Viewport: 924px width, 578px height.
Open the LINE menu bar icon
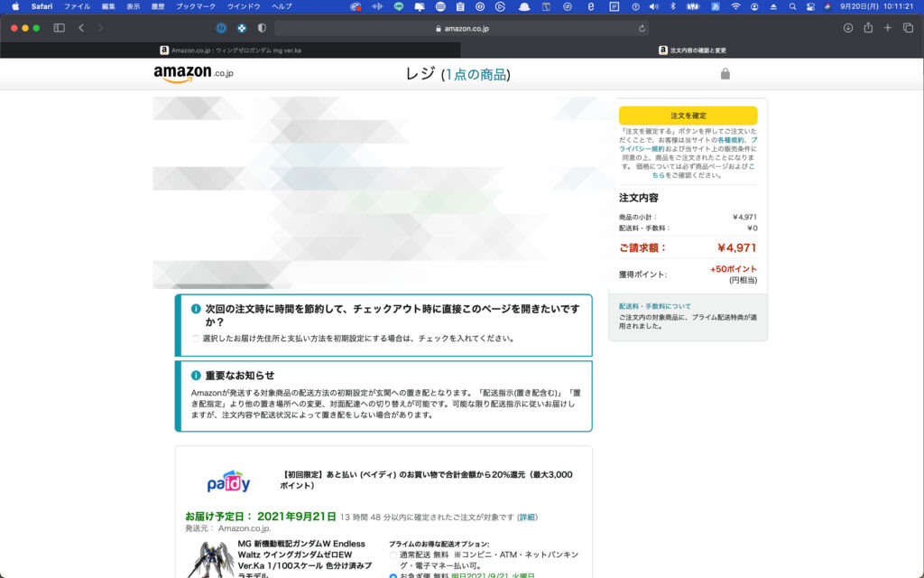coord(399,6)
